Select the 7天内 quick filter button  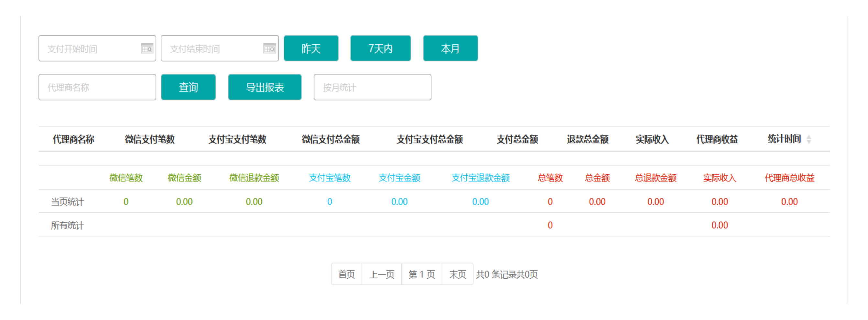pyautogui.click(x=380, y=48)
